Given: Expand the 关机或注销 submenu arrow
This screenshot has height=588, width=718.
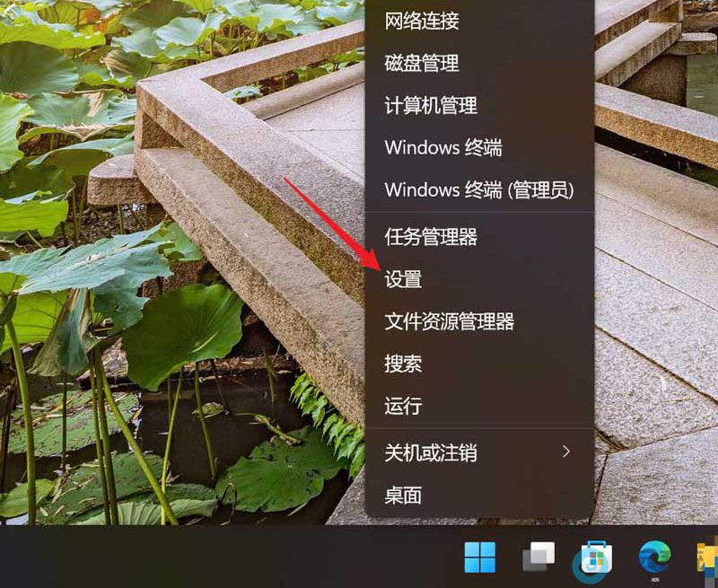Looking at the screenshot, I should tap(566, 452).
